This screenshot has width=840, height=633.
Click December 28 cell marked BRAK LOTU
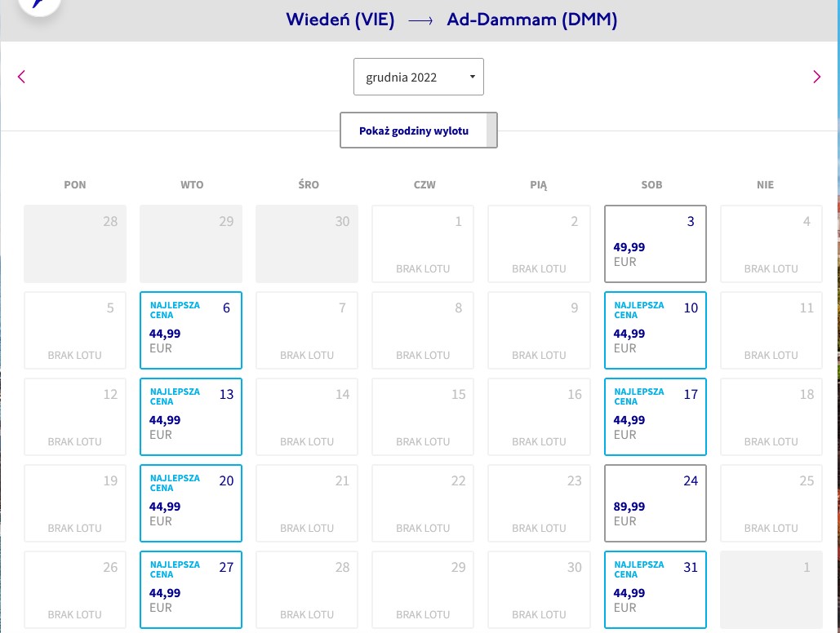307,590
